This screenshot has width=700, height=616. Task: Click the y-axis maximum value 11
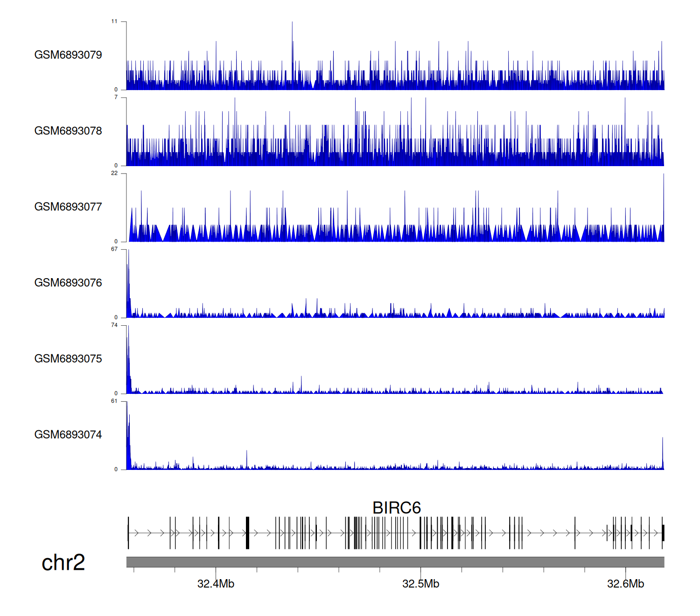coord(114,21)
